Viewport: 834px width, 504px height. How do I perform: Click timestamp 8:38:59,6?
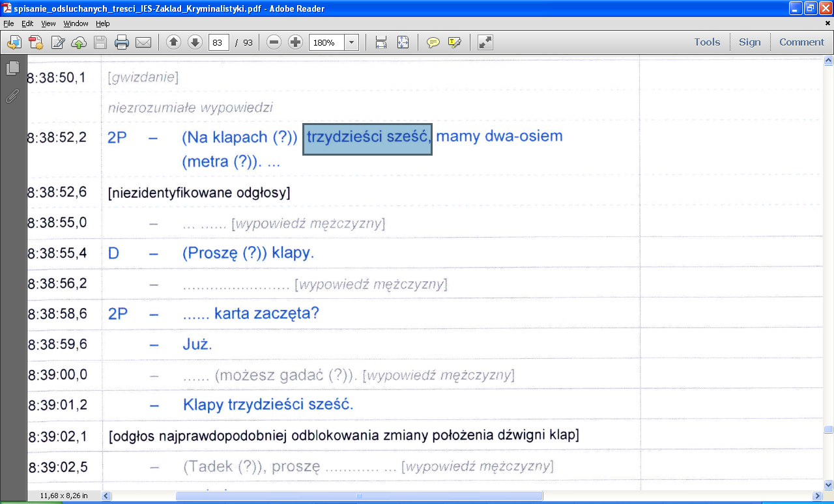pos(57,344)
